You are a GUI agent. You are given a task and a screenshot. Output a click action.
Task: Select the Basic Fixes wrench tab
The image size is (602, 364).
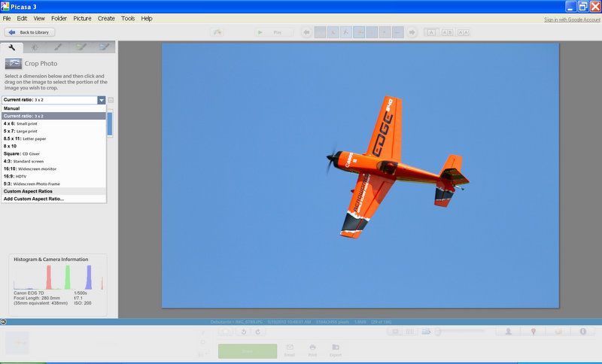[x=12, y=47]
